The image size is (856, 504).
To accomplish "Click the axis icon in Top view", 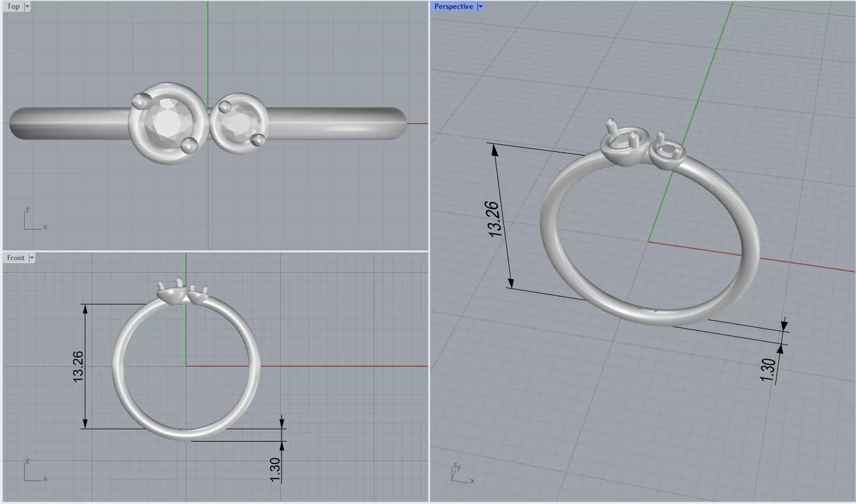I will 34,219.
